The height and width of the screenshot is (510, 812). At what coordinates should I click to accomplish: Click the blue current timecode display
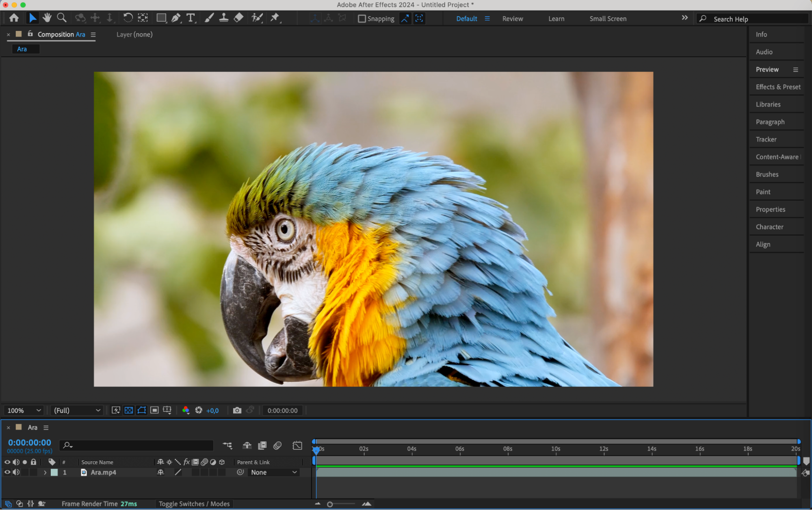tap(30, 443)
